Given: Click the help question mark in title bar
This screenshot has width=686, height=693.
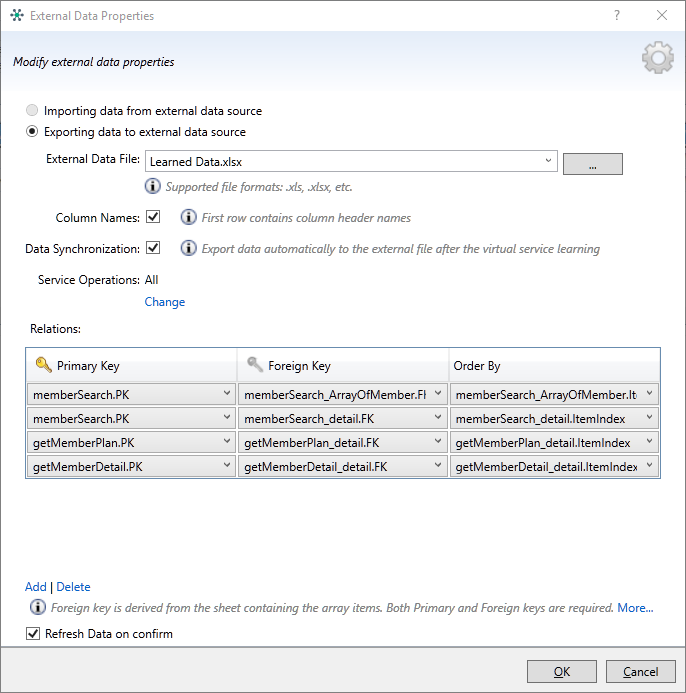Looking at the screenshot, I should pyautogui.click(x=617, y=15).
